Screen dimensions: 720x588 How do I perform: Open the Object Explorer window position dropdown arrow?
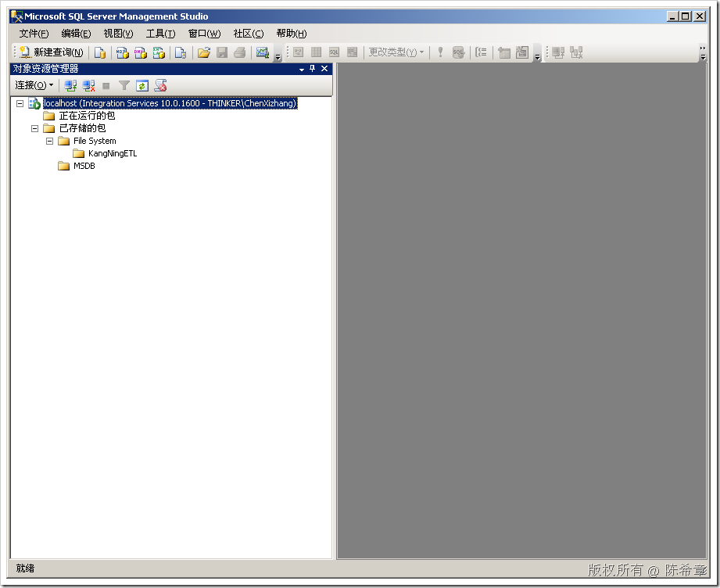pos(302,70)
